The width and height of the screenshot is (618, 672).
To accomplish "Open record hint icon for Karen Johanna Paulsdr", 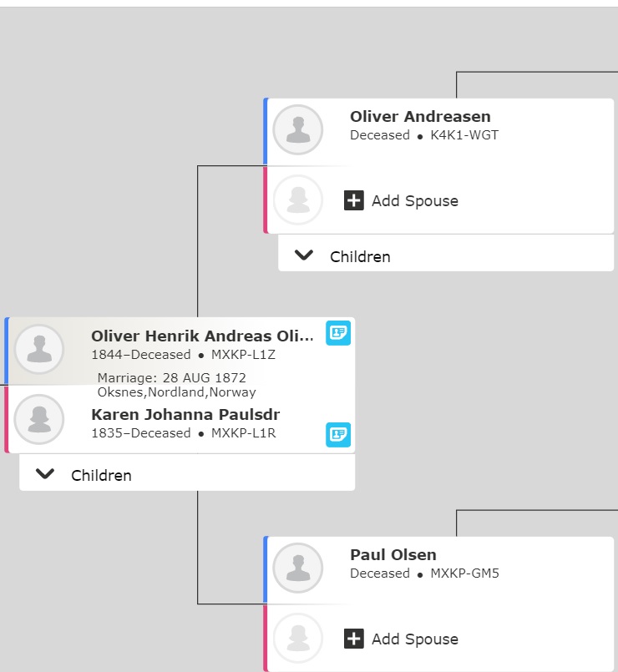I will 338,435.
